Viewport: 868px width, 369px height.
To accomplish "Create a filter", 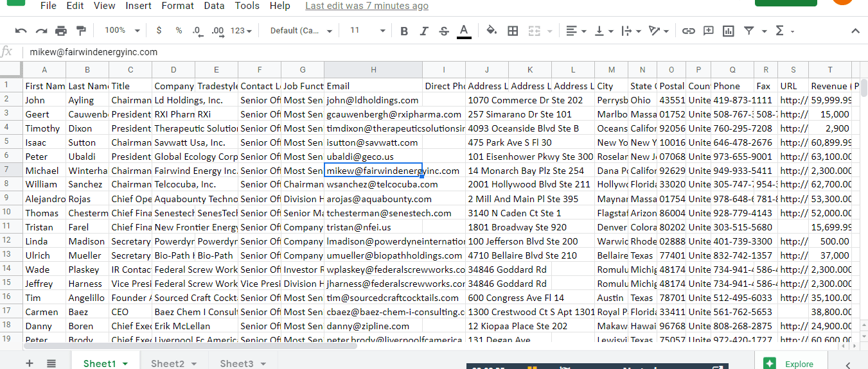I will coord(748,31).
